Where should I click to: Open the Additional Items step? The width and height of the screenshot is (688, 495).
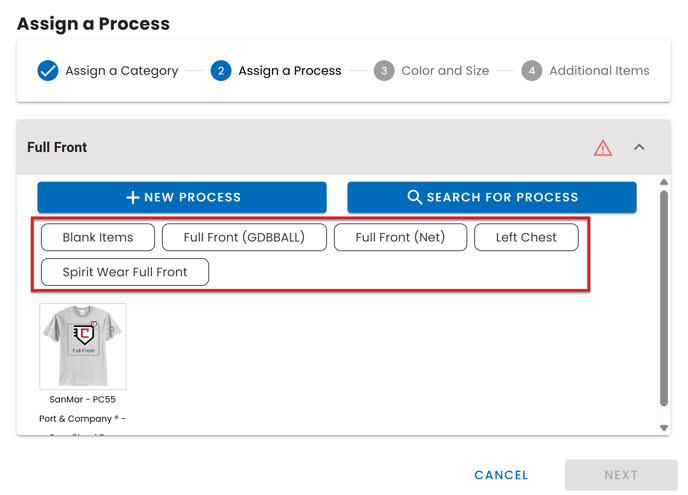click(x=599, y=71)
